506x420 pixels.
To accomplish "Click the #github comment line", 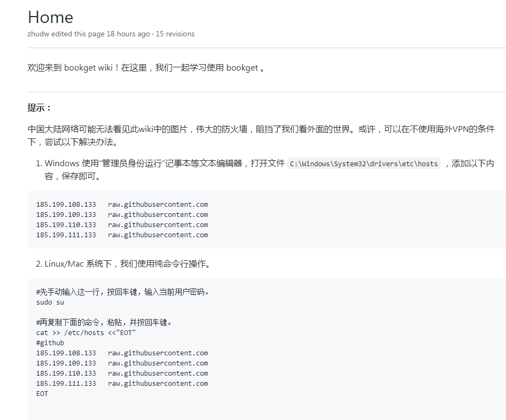I will 50,343.
